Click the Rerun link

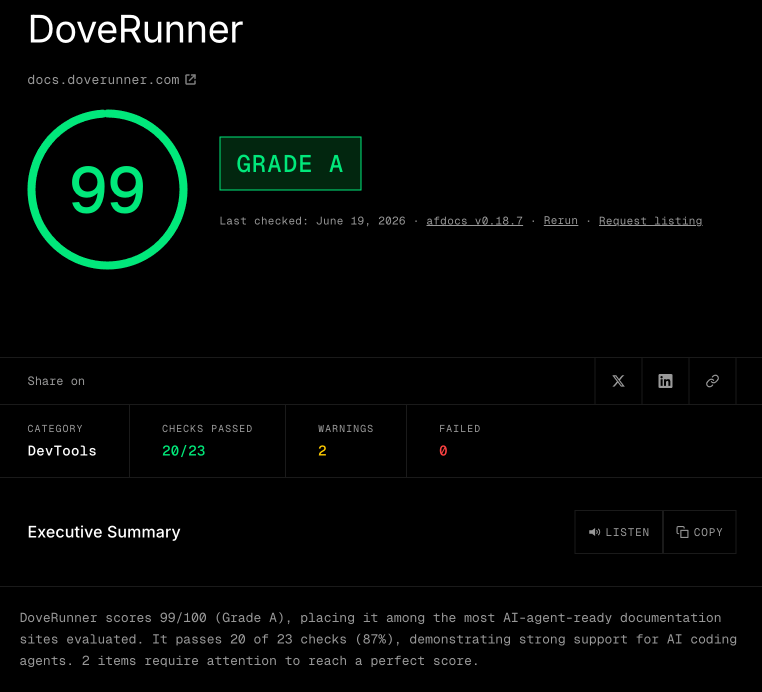coord(560,221)
